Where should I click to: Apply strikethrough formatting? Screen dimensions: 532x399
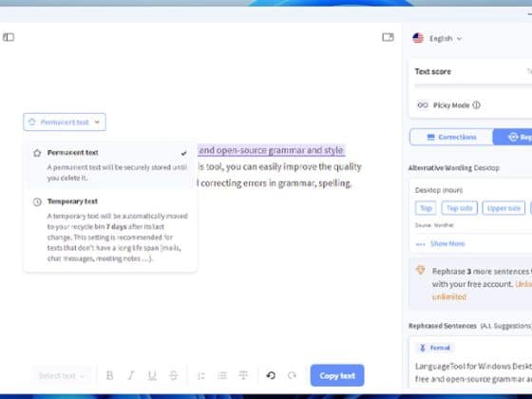click(173, 375)
